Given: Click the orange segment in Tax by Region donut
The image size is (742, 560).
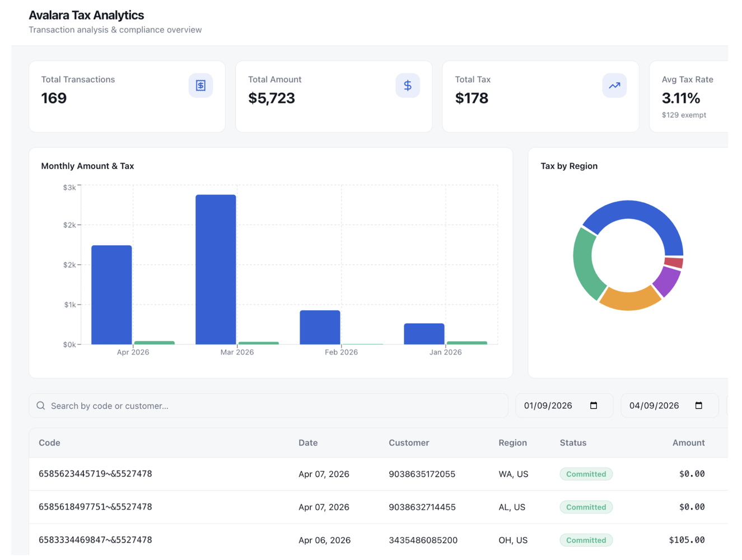Looking at the screenshot, I should [x=627, y=302].
